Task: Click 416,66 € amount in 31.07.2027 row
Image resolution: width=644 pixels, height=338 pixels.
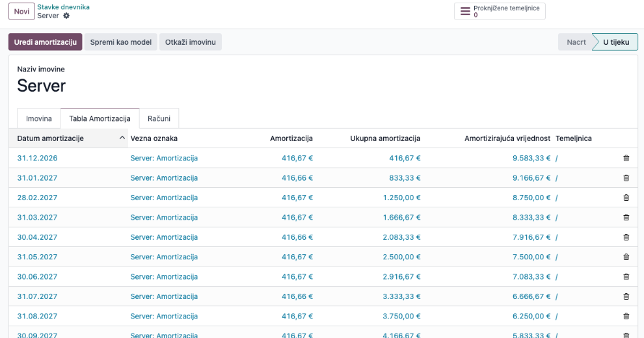Action: click(x=297, y=296)
